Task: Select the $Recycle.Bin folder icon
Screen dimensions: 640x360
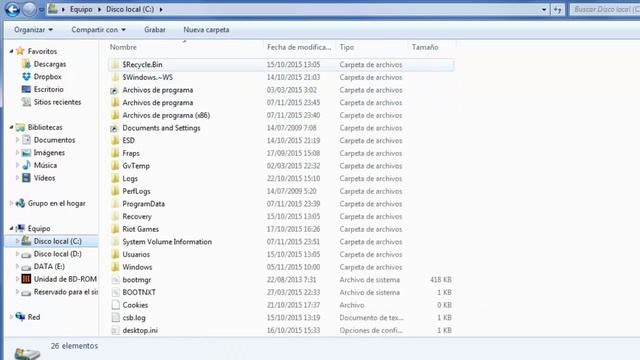Action: [115, 64]
